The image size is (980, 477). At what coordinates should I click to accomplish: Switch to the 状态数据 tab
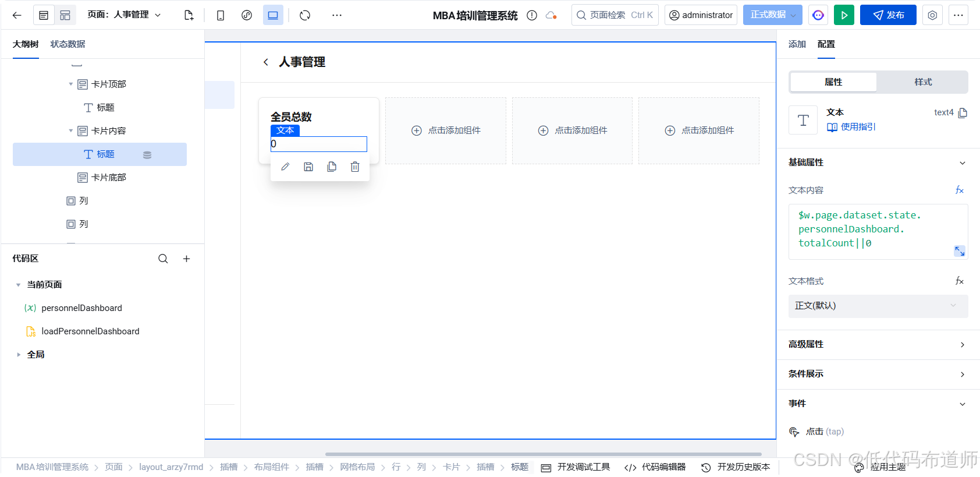pyautogui.click(x=68, y=44)
